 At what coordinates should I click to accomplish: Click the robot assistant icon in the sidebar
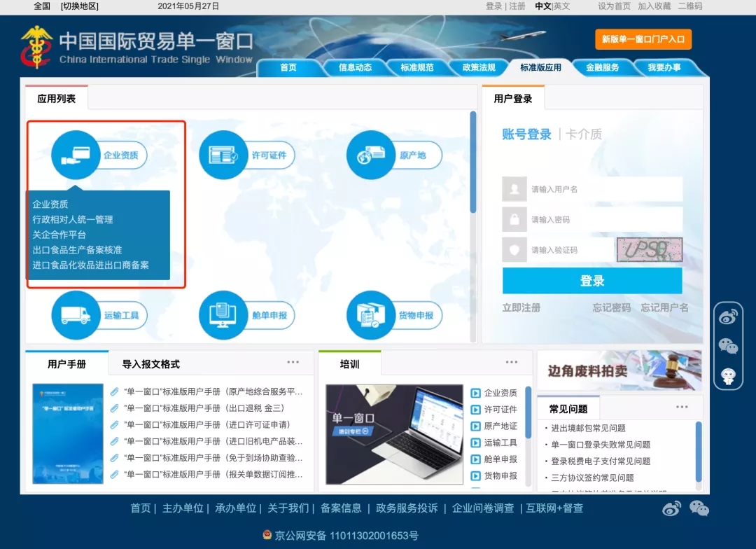pos(728,376)
